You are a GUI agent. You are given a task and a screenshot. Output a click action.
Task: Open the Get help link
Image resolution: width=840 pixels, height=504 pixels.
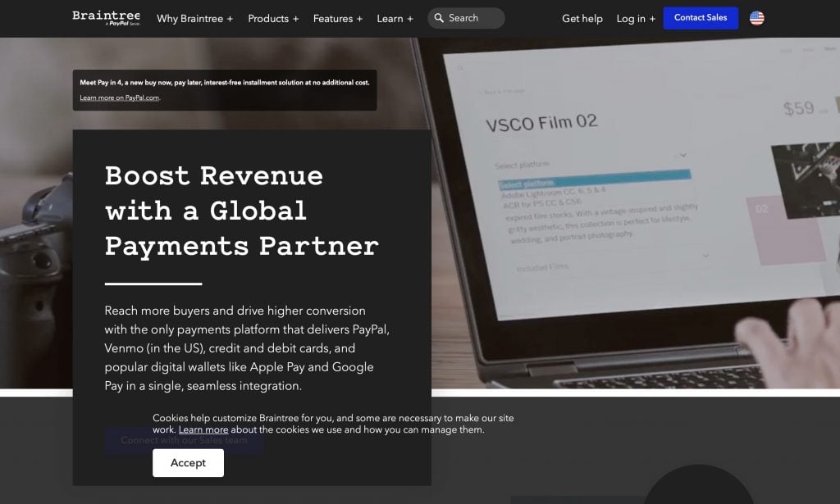[x=582, y=19]
